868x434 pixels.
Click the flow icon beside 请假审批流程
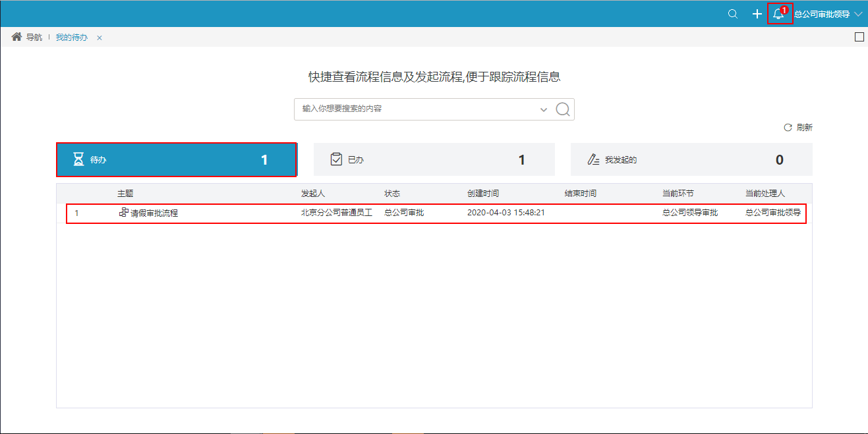pos(123,213)
